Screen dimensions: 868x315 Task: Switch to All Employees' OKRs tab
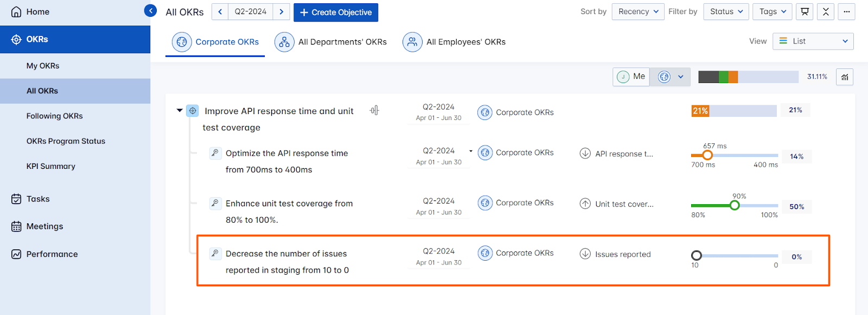point(454,42)
